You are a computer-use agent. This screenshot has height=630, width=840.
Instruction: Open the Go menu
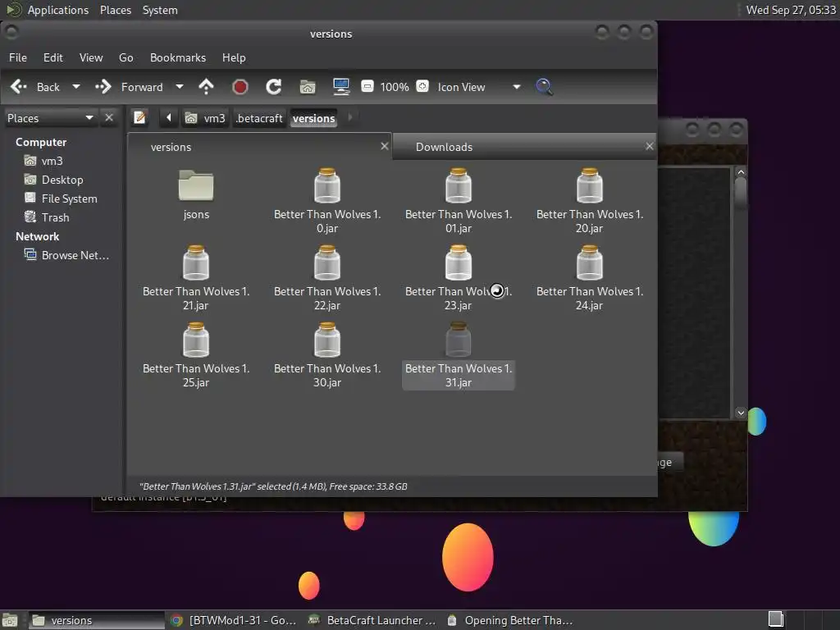click(x=126, y=57)
